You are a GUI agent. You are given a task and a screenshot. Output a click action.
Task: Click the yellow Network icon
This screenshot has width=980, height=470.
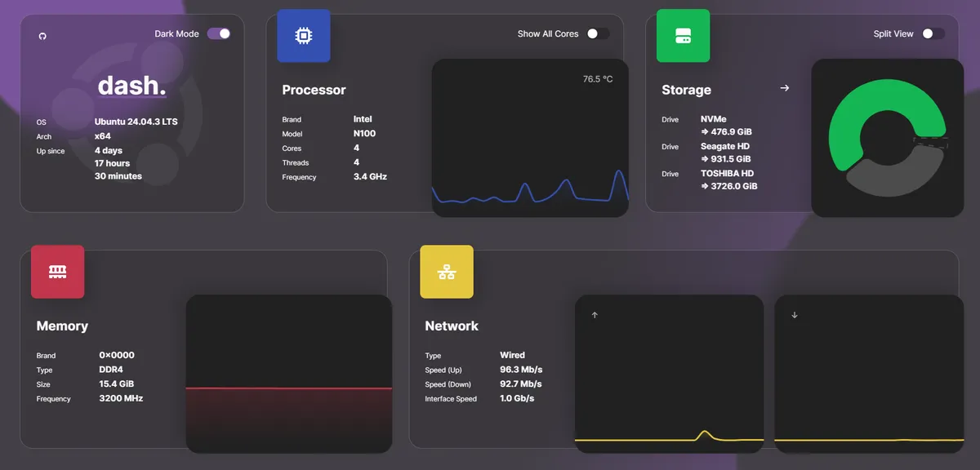(x=446, y=271)
